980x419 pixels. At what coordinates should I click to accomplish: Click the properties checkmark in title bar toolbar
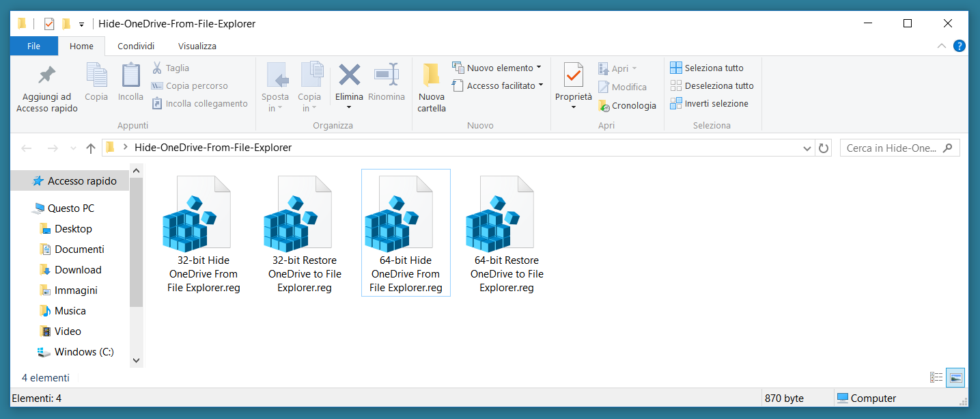coord(49,24)
